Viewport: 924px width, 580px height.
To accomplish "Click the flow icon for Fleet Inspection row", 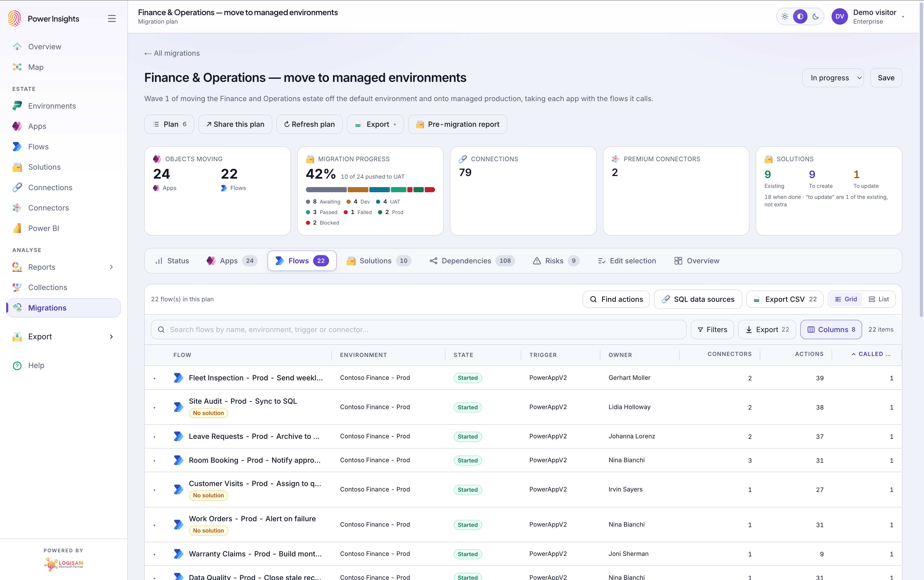I will 178,378.
